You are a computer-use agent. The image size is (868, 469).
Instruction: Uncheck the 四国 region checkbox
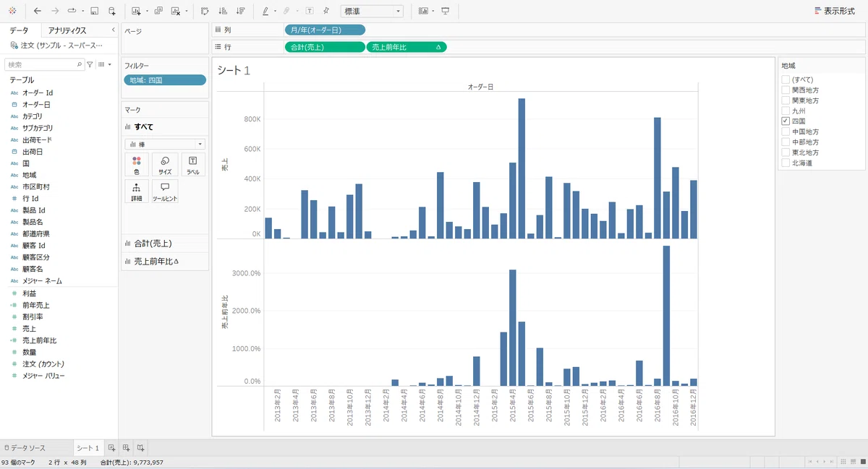point(786,121)
